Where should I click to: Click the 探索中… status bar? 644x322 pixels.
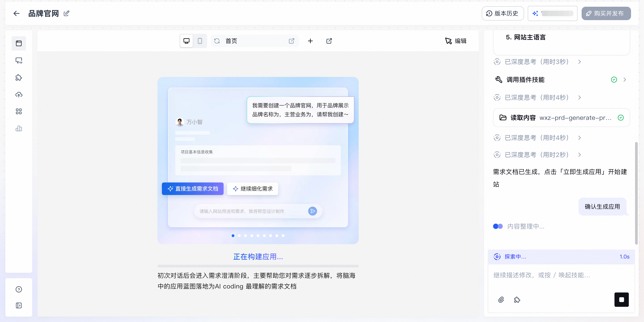click(561, 256)
